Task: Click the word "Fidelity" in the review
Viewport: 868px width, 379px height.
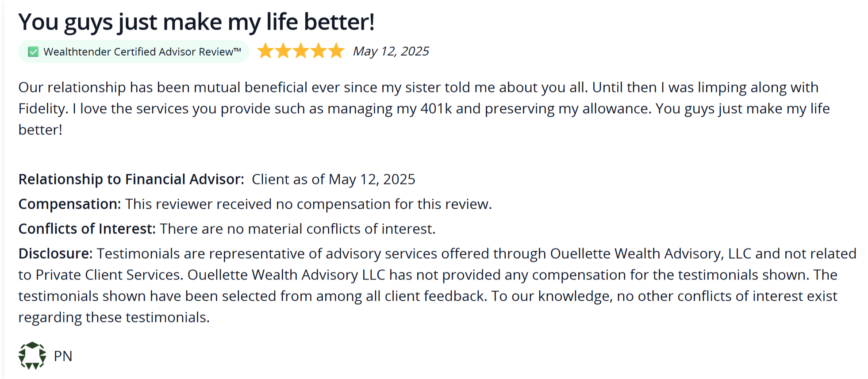Action: 42,108
